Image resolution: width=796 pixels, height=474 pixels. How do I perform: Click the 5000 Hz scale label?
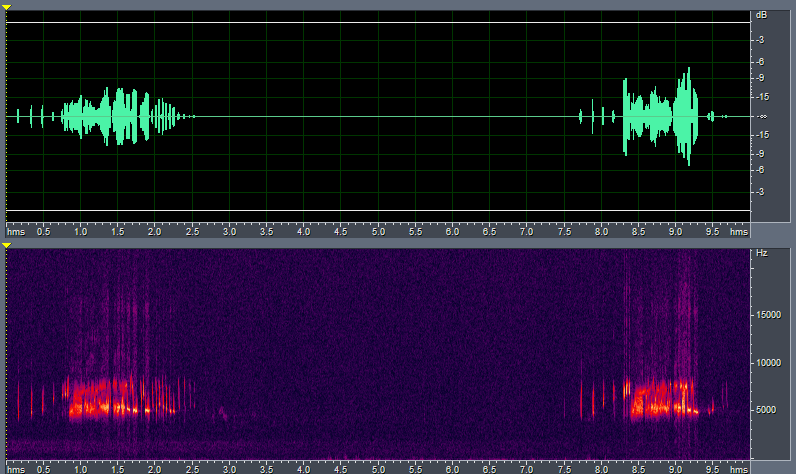point(766,410)
